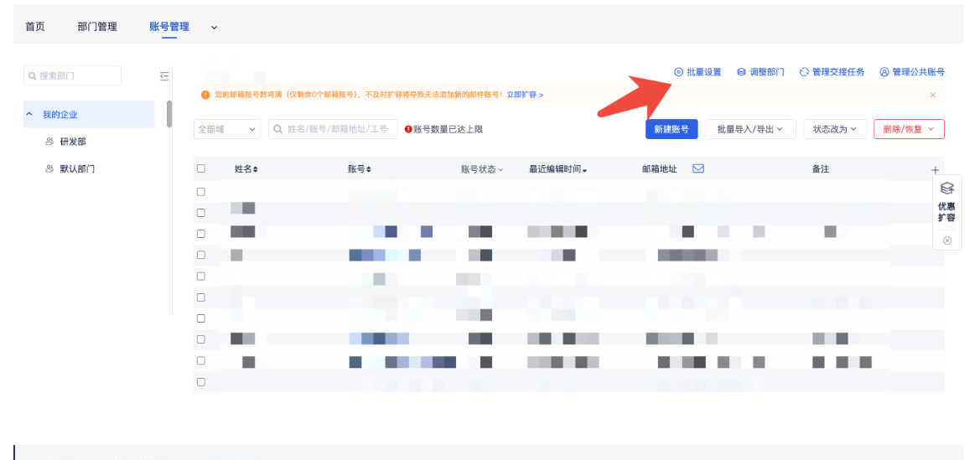The image size is (980, 460).
Task: Sort the table by 最近编辑时间 column
Action: (x=558, y=169)
